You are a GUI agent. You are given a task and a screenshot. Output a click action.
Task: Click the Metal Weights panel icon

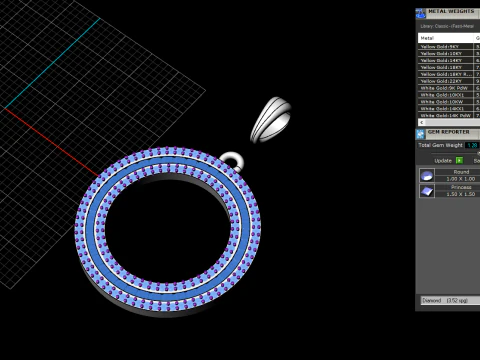click(421, 13)
